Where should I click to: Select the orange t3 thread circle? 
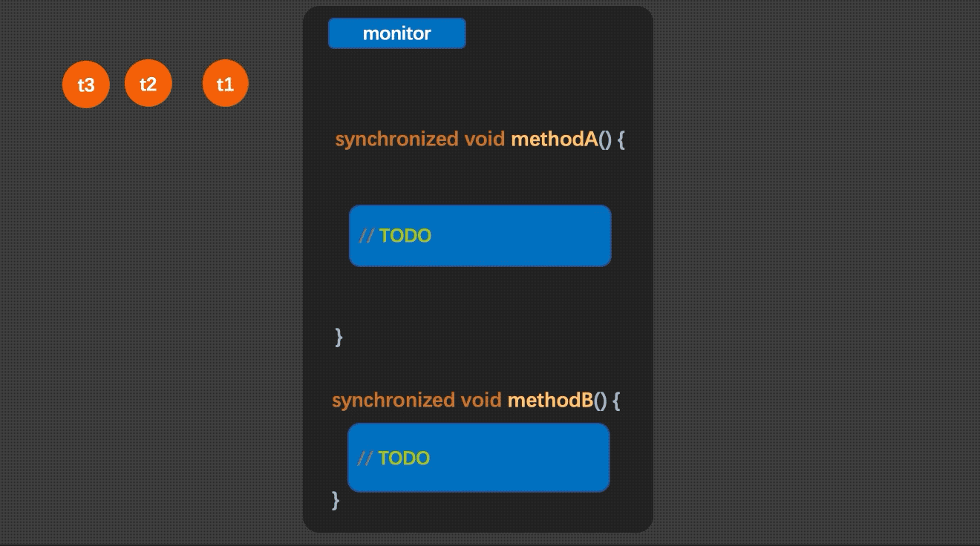pos(86,85)
